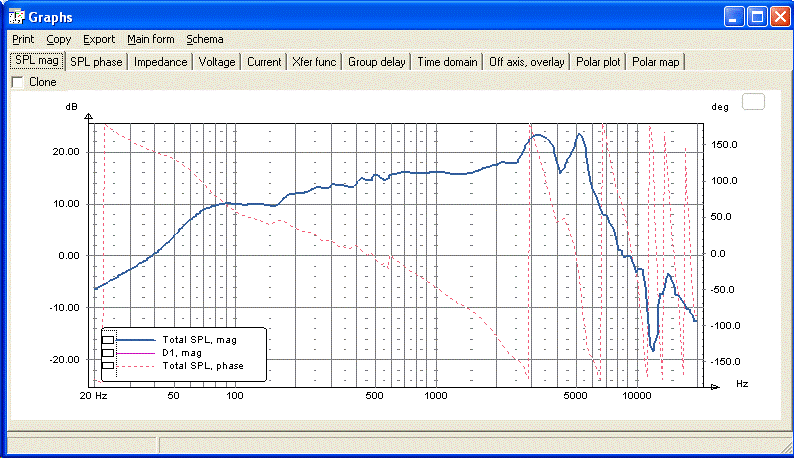Open the Export menu
The image size is (794, 458).
[99, 40]
